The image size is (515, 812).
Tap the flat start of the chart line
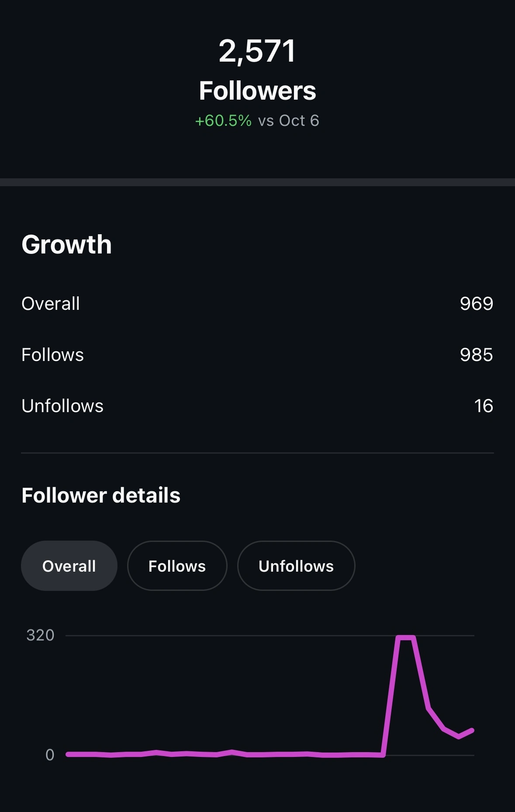click(70, 754)
